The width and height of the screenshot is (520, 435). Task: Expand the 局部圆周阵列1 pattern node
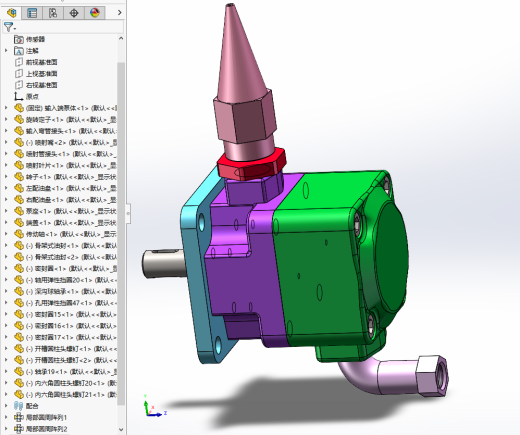[x=6, y=417]
